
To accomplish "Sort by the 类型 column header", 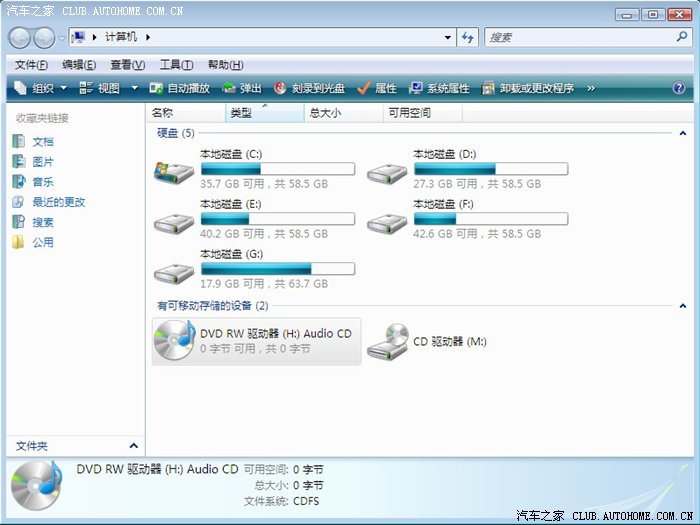I will [x=265, y=113].
